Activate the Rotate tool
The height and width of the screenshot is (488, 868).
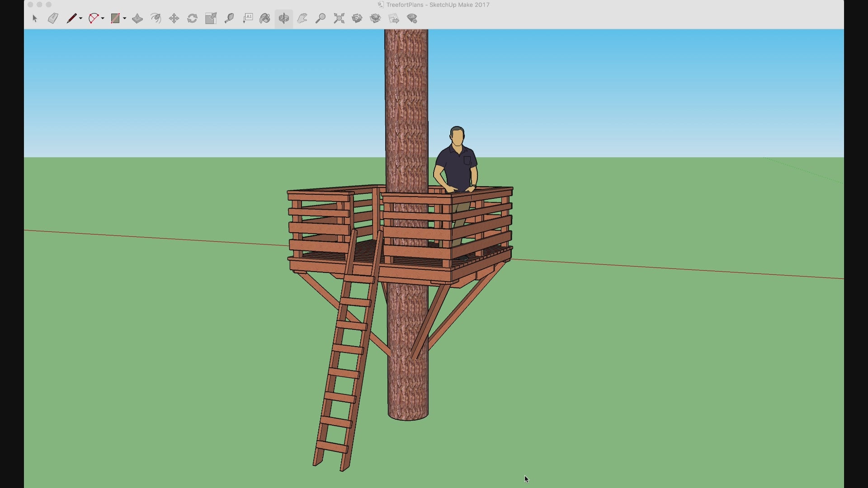[192, 19]
